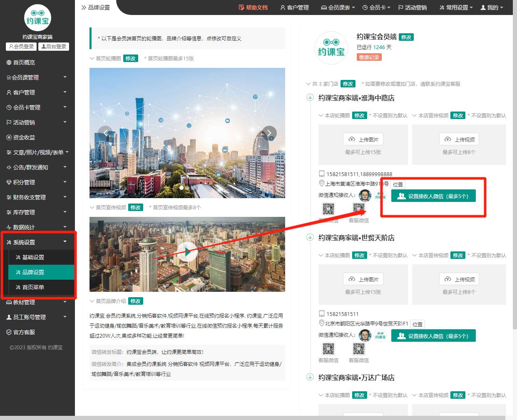Select 首页菜单 submenu item
The image size is (517, 420).
pos(41,287)
